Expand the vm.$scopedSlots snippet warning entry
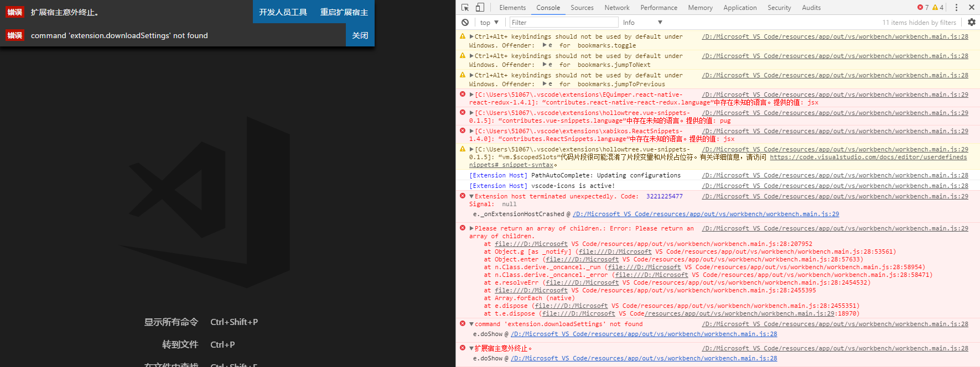 (x=471, y=149)
